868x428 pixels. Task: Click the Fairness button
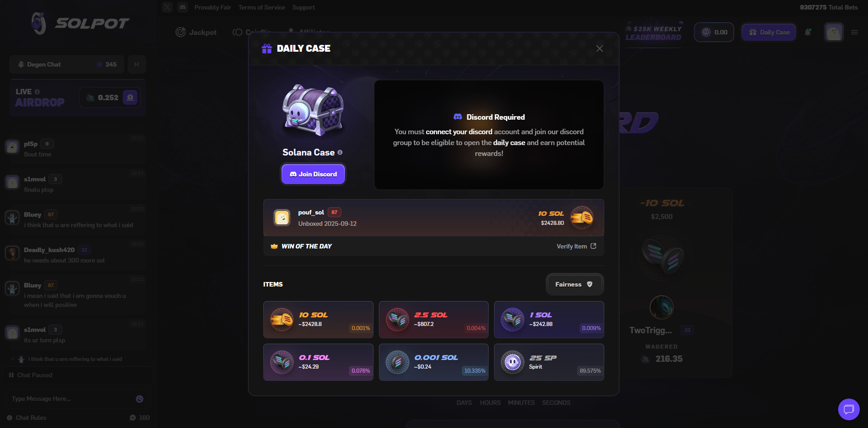(574, 284)
